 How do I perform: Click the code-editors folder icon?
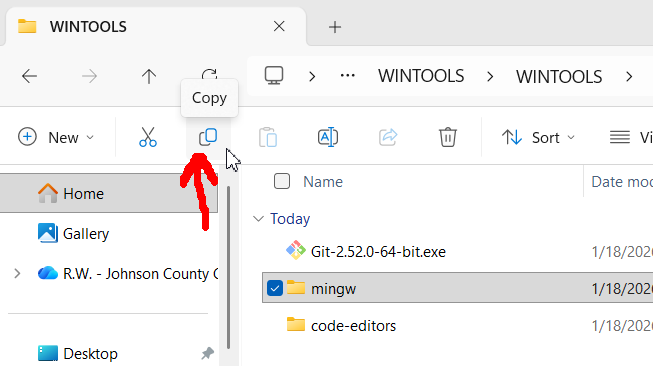pyautogui.click(x=296, y=324)
